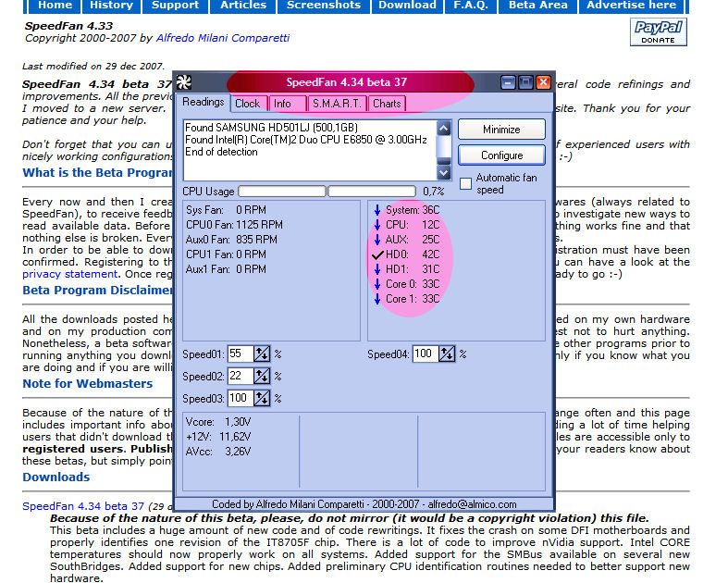Click the Speed04 value field
The height and width of the screenshot is (583, 728).
click(426, 354)
